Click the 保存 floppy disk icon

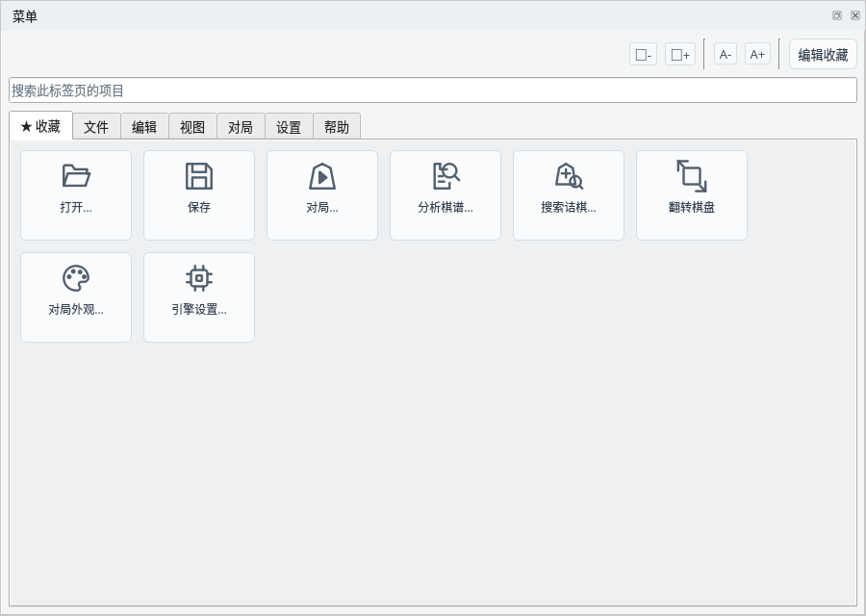point(199,195)
